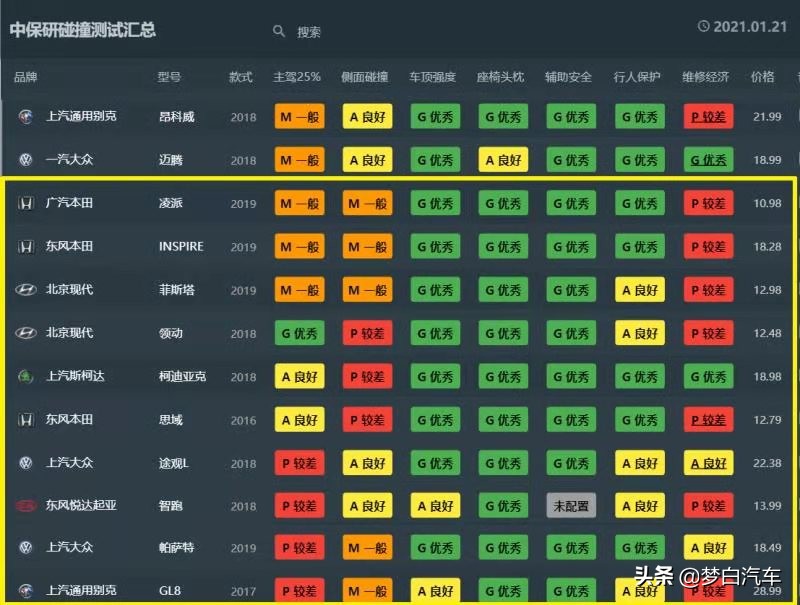Click the green G 优秀 主驾25% badge for 领动

[299, 333]
